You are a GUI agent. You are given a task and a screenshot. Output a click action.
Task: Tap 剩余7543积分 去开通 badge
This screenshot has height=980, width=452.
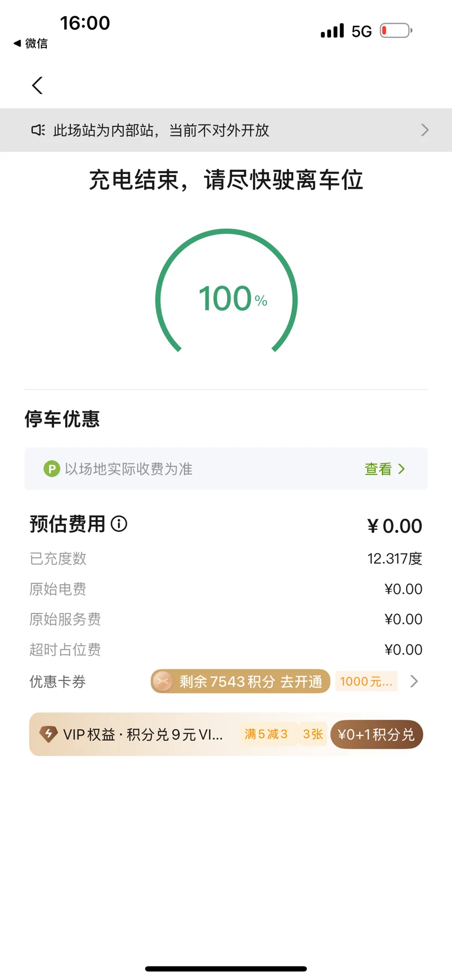250,681
